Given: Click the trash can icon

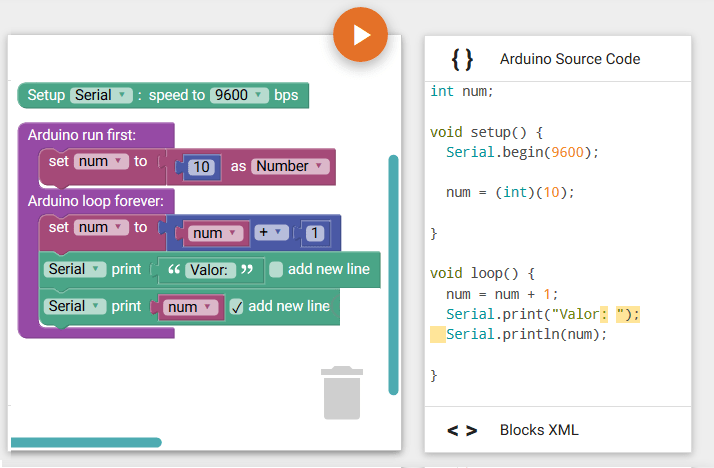Looking at the screenshot, I should [341, 392].
